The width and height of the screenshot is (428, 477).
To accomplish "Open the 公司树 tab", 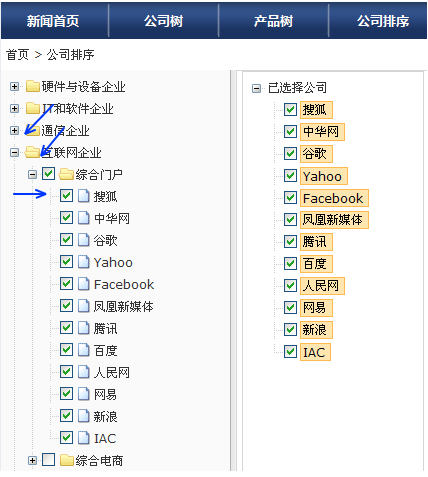I will [163, 21].
